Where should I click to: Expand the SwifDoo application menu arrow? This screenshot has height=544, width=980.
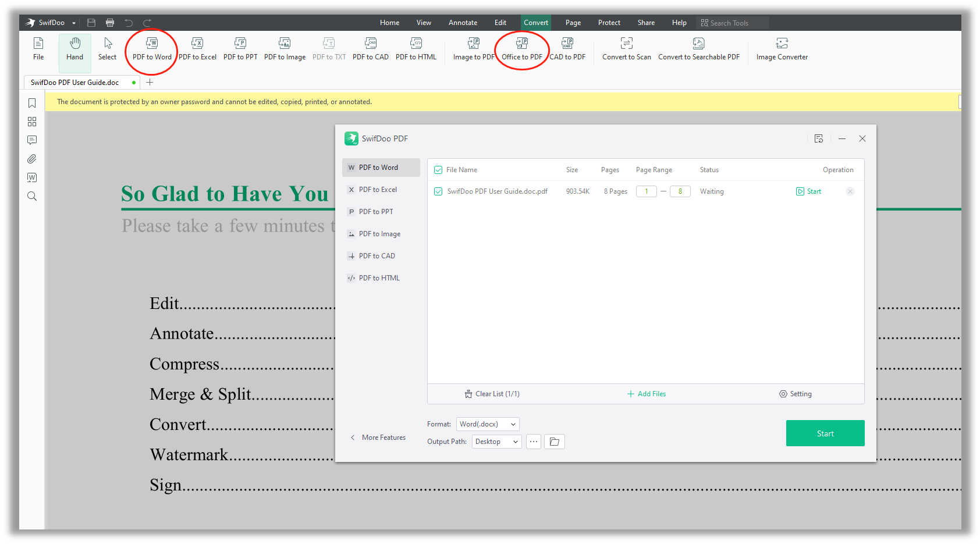point(74,23)
